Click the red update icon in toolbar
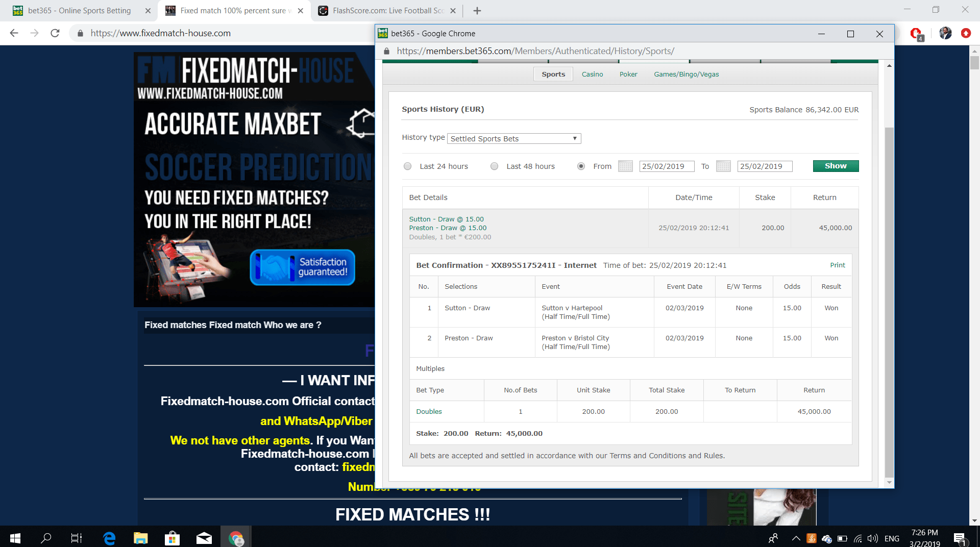This screenshot has height=547, width=980. tap(966, 33)
